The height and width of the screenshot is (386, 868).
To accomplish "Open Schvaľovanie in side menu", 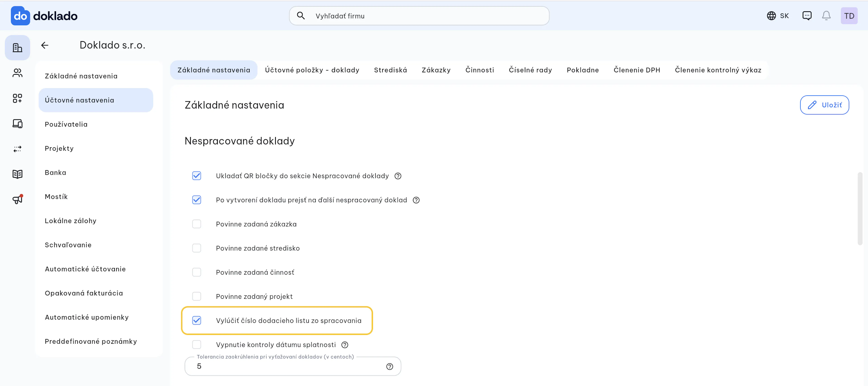I will coord(96,245).
